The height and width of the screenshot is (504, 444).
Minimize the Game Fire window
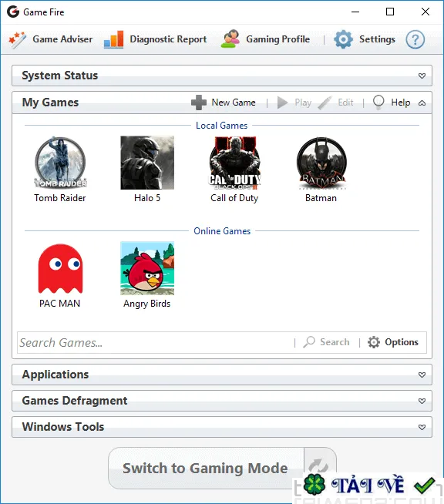pyautogui.click(x=355, y=12)
